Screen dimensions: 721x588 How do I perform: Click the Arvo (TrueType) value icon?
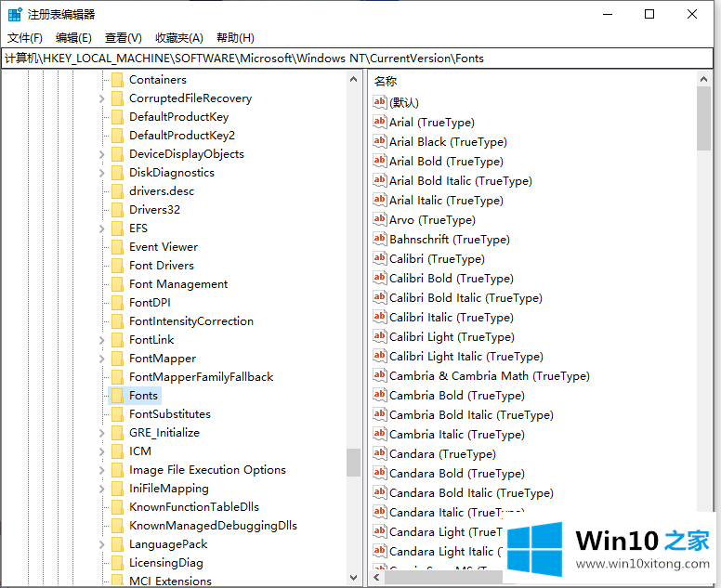pos(379,219)
